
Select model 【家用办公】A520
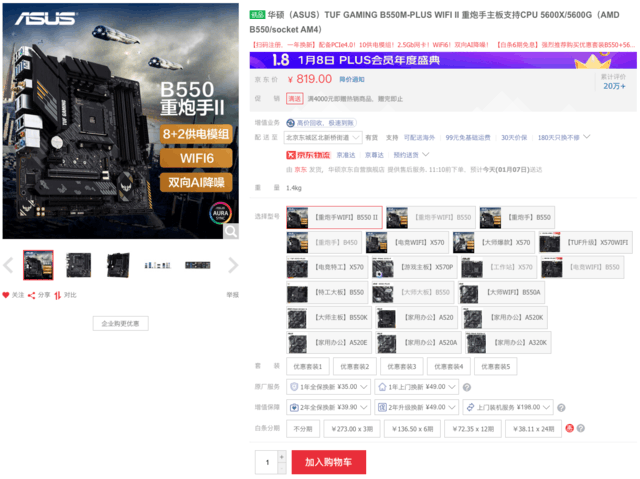[x=416, y=317]
